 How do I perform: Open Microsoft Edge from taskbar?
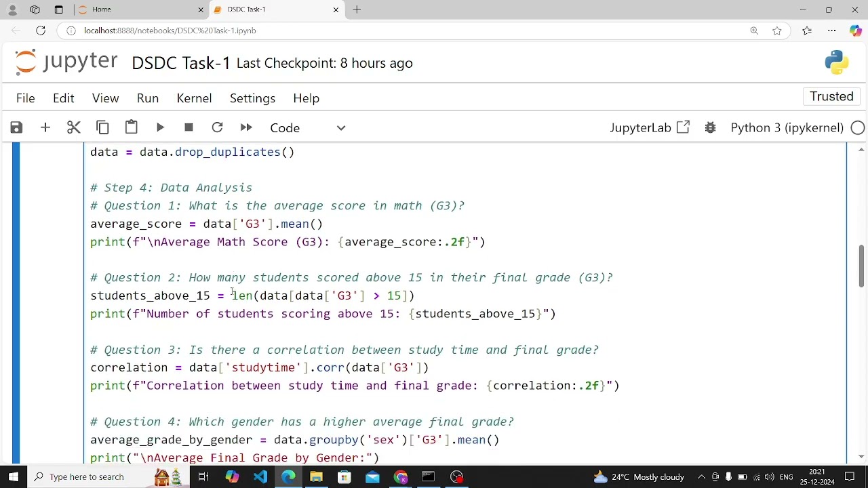coord(288,476)
